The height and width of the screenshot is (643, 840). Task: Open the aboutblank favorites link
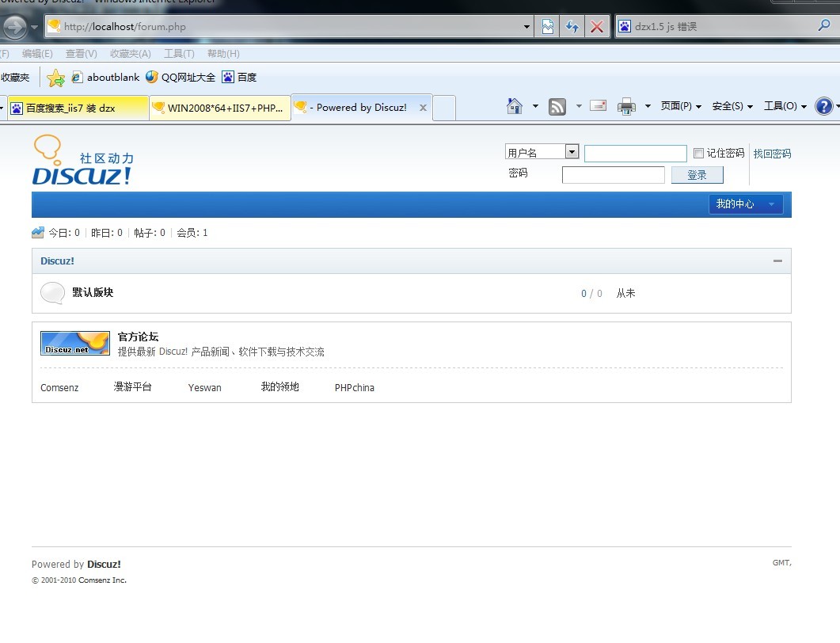[x=105, y=77]
